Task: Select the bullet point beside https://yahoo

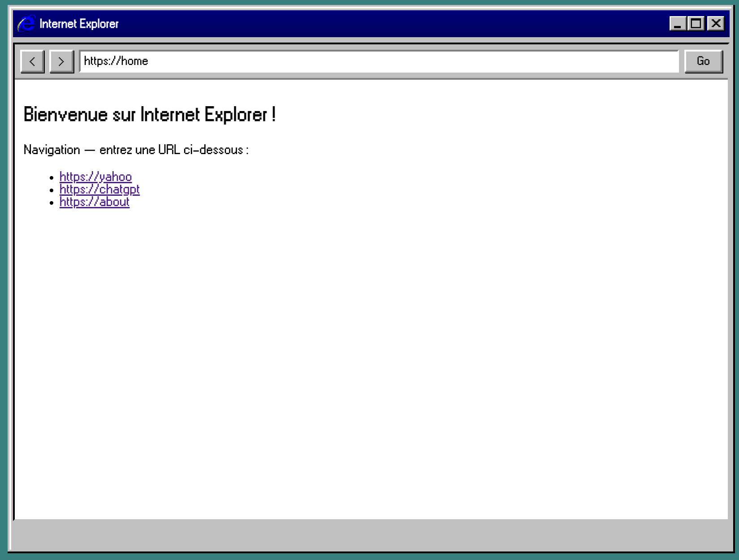Action: (x=52, y=177)
